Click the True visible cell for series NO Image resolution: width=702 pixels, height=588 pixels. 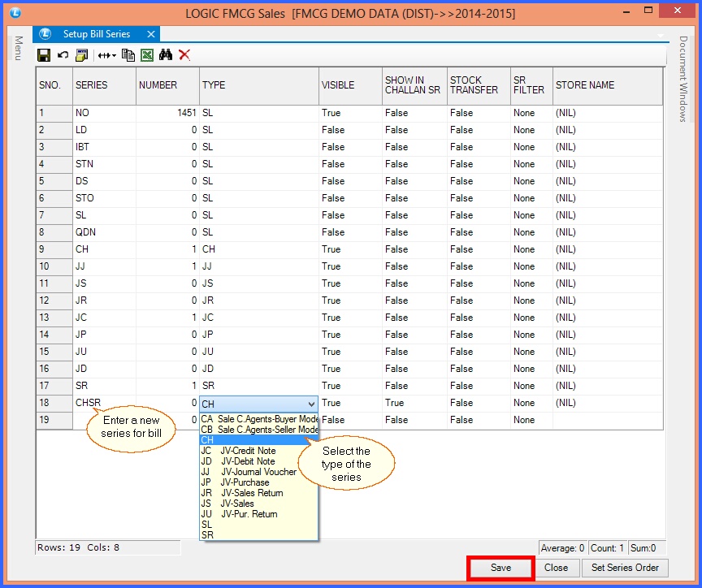coord(350,113)
